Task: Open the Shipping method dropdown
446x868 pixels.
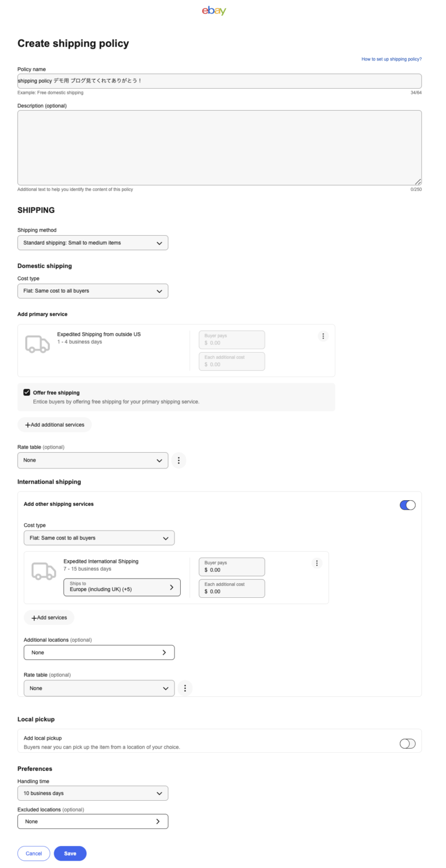Action: pos(93,243)
